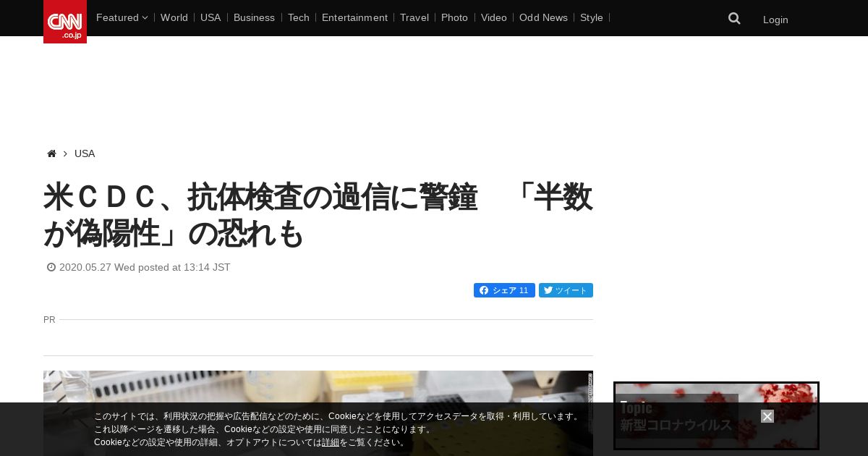Open the 新型コロナウイルス Topic banner

(x=716, y=415)
